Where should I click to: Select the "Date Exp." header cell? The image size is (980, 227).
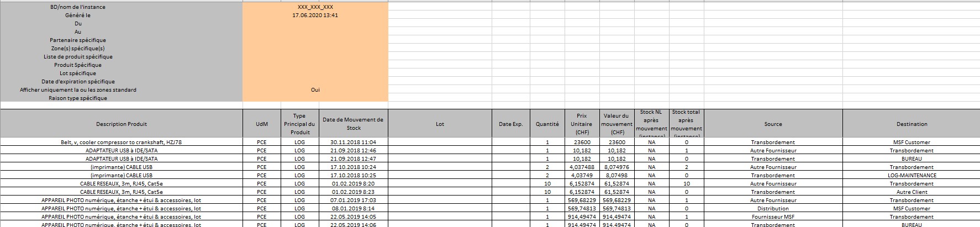tap(510, 124)
